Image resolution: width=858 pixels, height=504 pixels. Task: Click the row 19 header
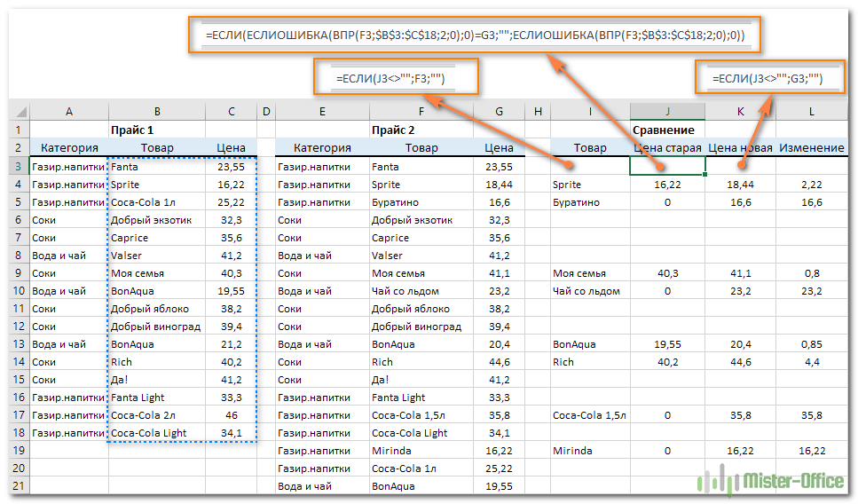[x=18, y=450]
